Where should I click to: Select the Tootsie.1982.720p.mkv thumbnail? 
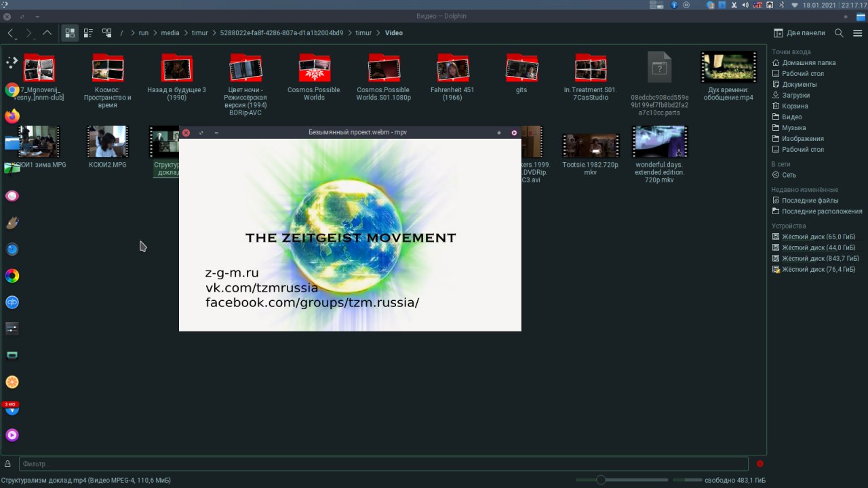click(591, 146)
